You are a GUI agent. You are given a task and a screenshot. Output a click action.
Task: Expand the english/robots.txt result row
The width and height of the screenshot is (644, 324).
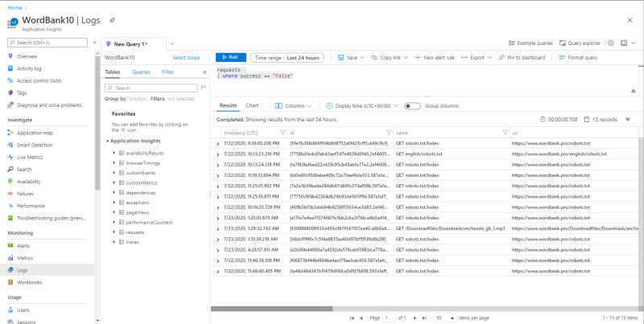(x=217, y=154)
